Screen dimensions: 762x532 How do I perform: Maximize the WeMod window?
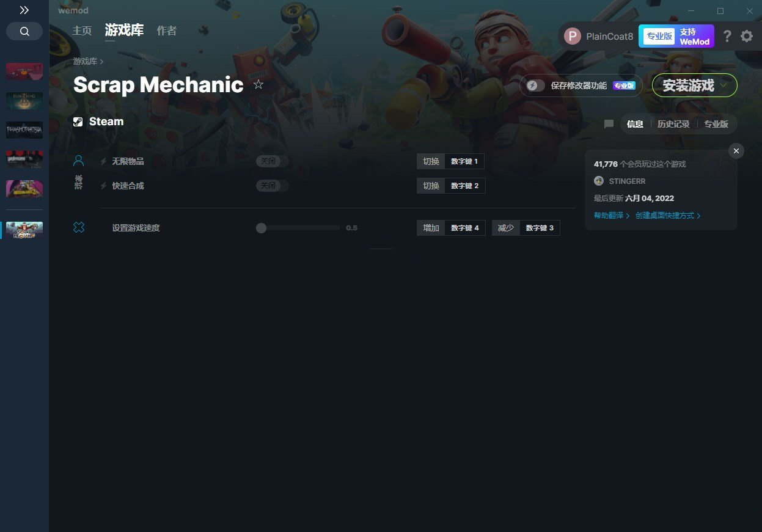coord(720,11)
